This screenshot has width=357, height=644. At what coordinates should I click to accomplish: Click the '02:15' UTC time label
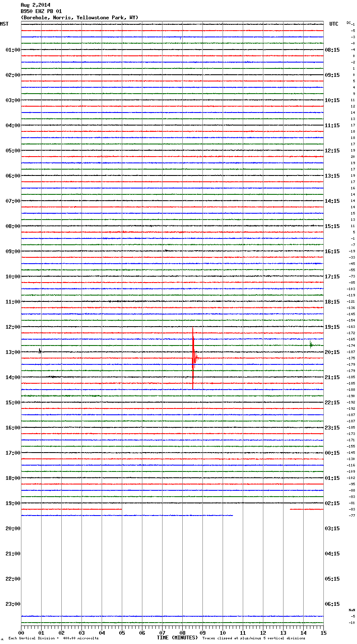pos(332,503)
